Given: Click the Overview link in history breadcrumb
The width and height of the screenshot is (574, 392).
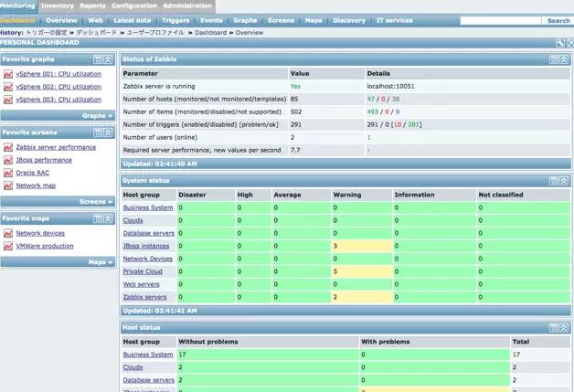Looking at the screenshot, I should pos(250,33).
